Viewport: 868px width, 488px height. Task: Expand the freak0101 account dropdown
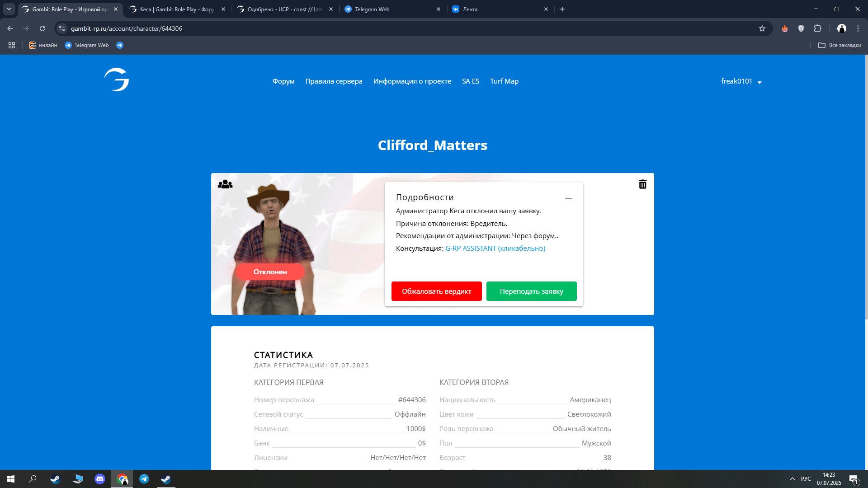pyautogui.click(x=741, y=81)
